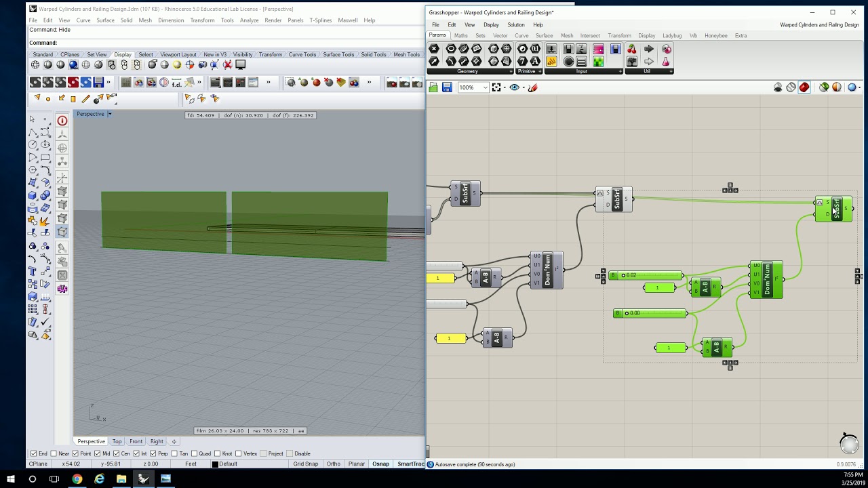This screenshot has width=868, height=488.
Task: Click the f.d. focal distance icon in Rhino
Action: click(x=176, y=83)
